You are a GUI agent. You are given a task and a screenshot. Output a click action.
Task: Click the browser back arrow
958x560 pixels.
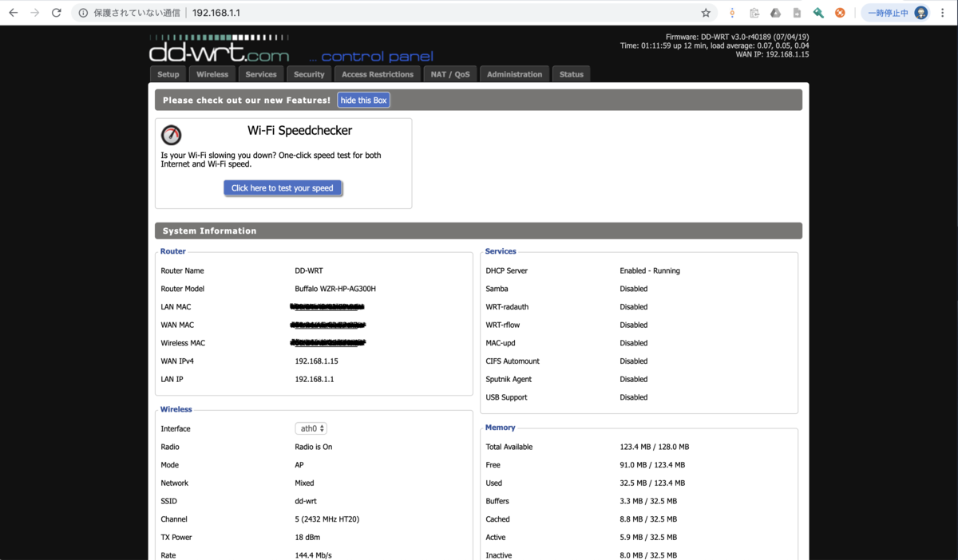pyautogui.click(x=13, y=13)
